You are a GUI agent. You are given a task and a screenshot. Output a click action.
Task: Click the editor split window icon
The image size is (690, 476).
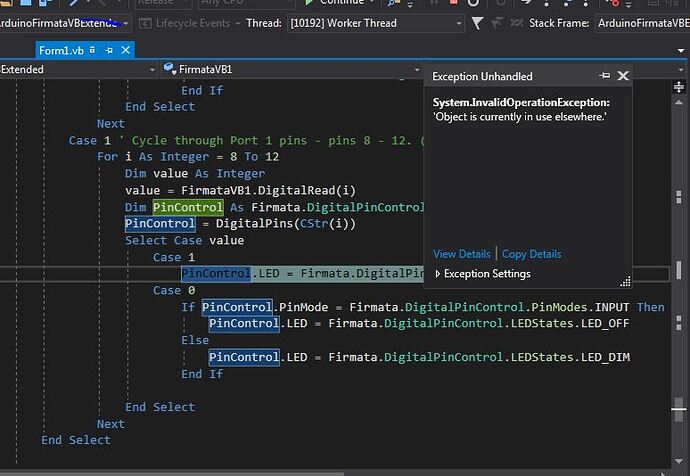click(x=679, y=87)
